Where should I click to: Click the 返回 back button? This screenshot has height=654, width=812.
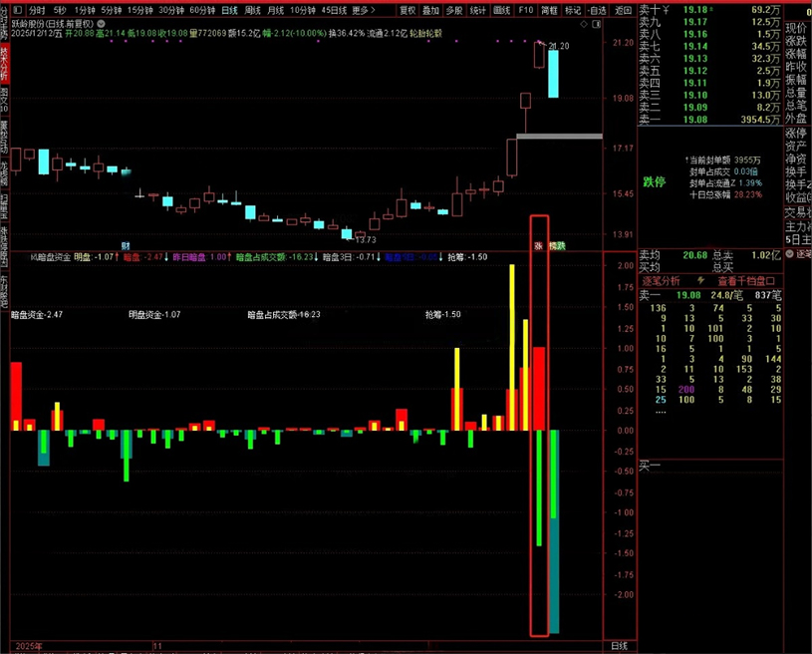(x=623, y=10)
